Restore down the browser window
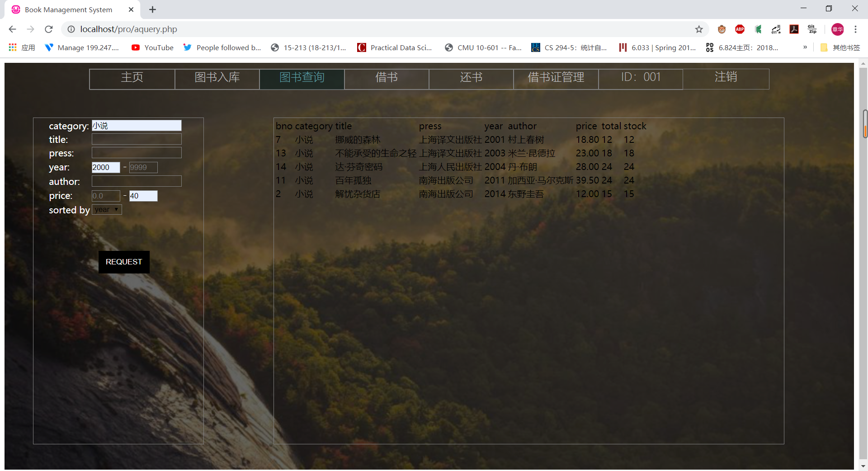Image resolution: width=868 pixels, height=471 pixels. click(829, 8)
